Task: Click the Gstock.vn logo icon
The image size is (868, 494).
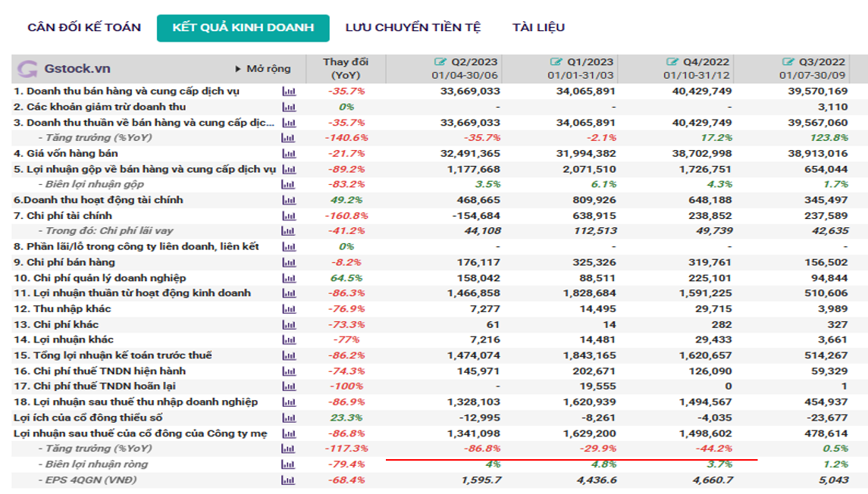Action: click(27, 69)
